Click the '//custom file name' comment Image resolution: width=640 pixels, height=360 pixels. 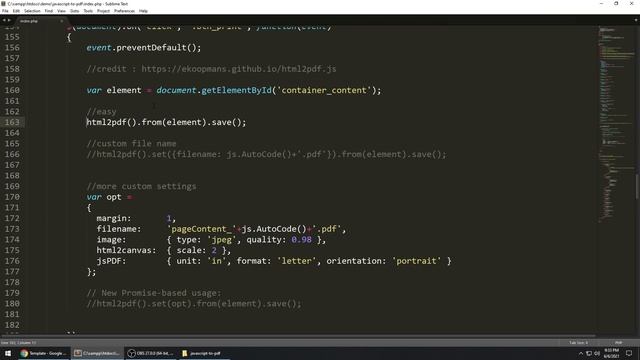click(131, 144)
